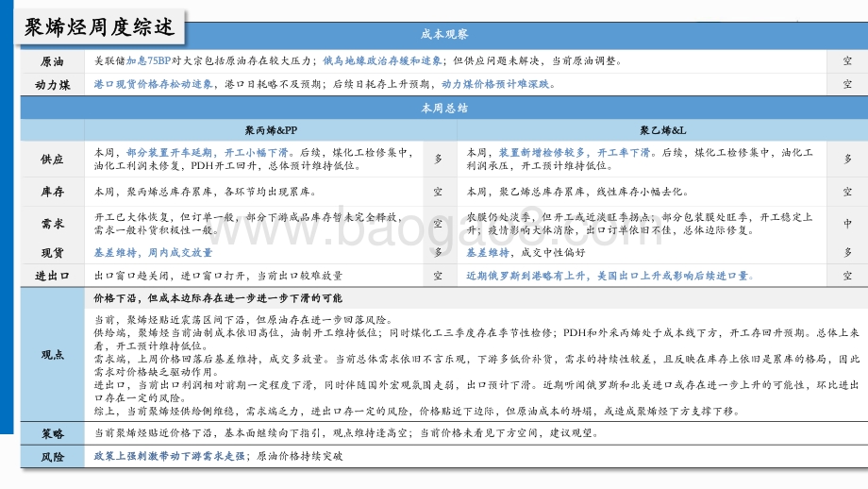Image resolution: width=868 pixels, height=489 pixels.
Task: Click the text 开工已大体恢复
Action: [132, 217]
